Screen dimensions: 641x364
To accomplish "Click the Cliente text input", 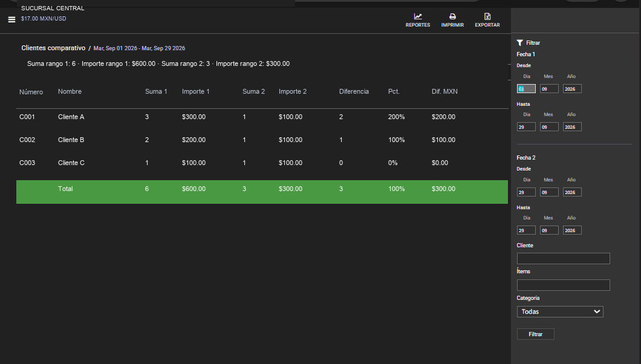I will pos(564,259).
